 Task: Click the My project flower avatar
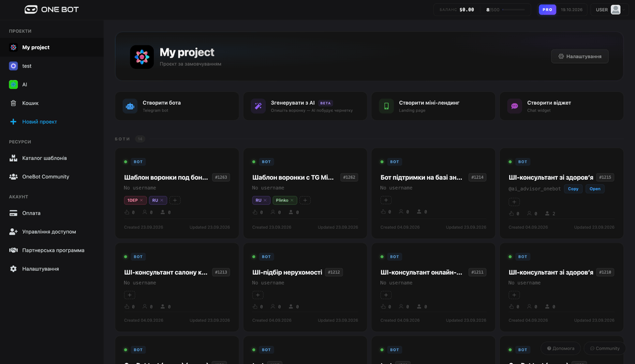pyautogui.click(x=142, y=57)
